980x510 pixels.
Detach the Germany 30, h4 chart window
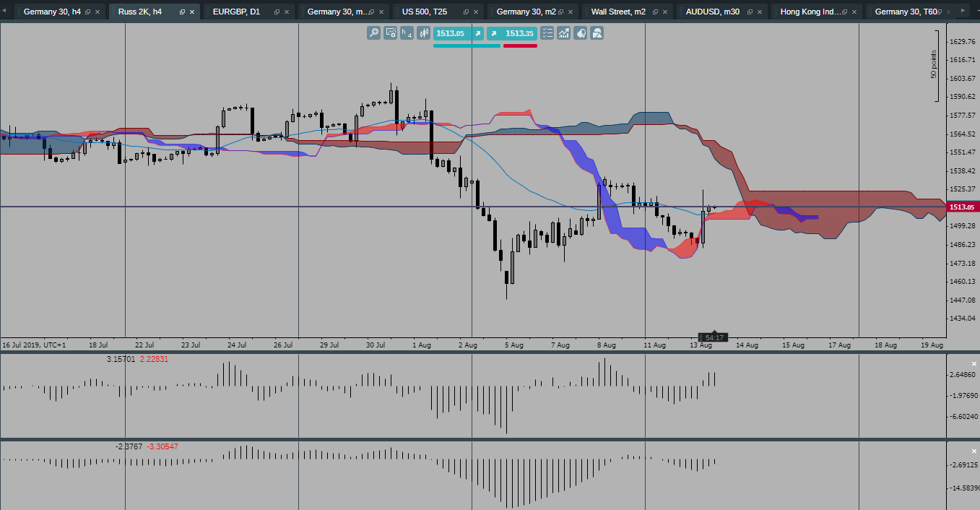[88, 12]
